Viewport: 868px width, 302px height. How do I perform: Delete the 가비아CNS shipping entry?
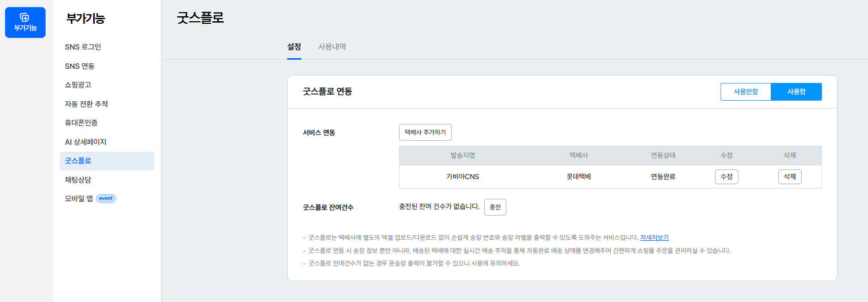[x=790, y=177]
